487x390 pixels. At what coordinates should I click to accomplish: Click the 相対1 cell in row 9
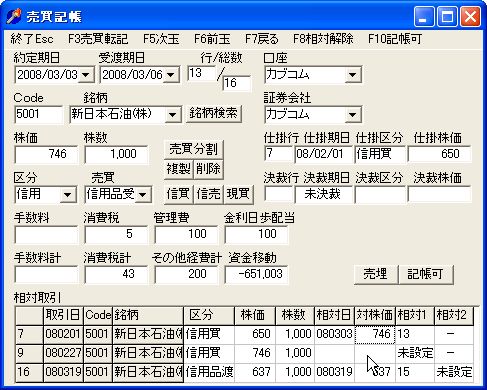(415, 353)
